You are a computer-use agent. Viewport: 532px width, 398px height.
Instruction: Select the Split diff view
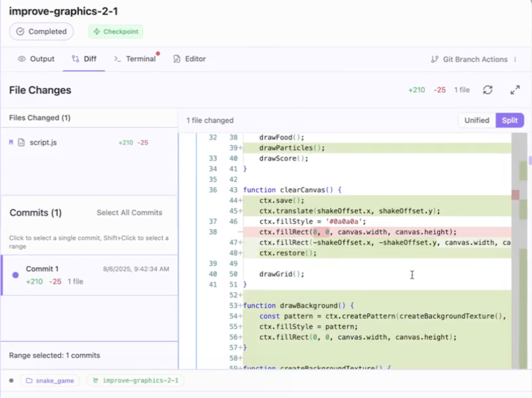point(510,120)
